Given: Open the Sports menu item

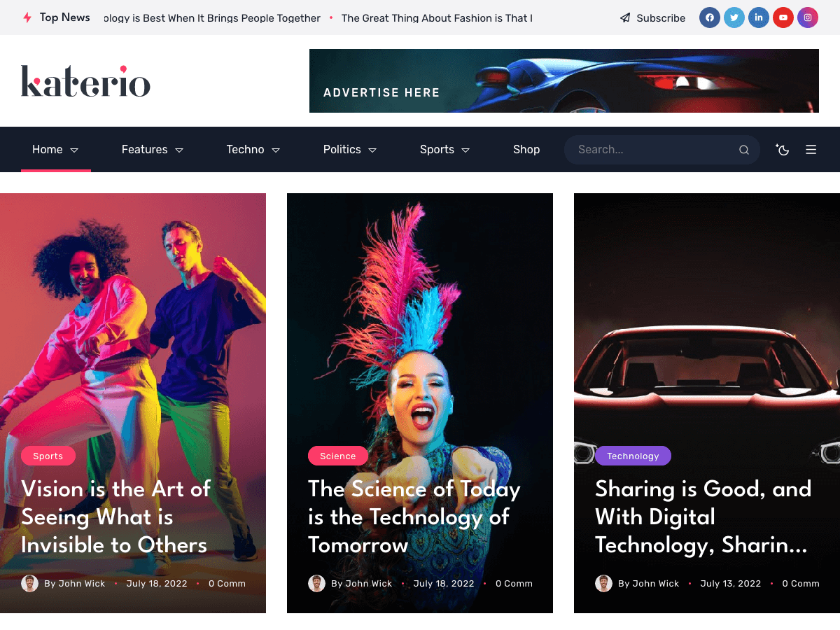Looking at the screenshot, I should point(437,149).
